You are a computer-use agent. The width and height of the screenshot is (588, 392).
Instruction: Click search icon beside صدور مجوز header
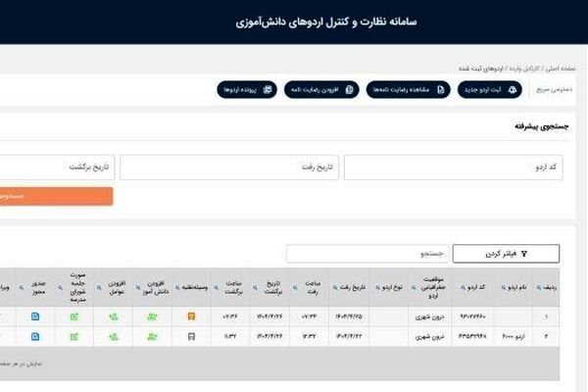point(22,288)
